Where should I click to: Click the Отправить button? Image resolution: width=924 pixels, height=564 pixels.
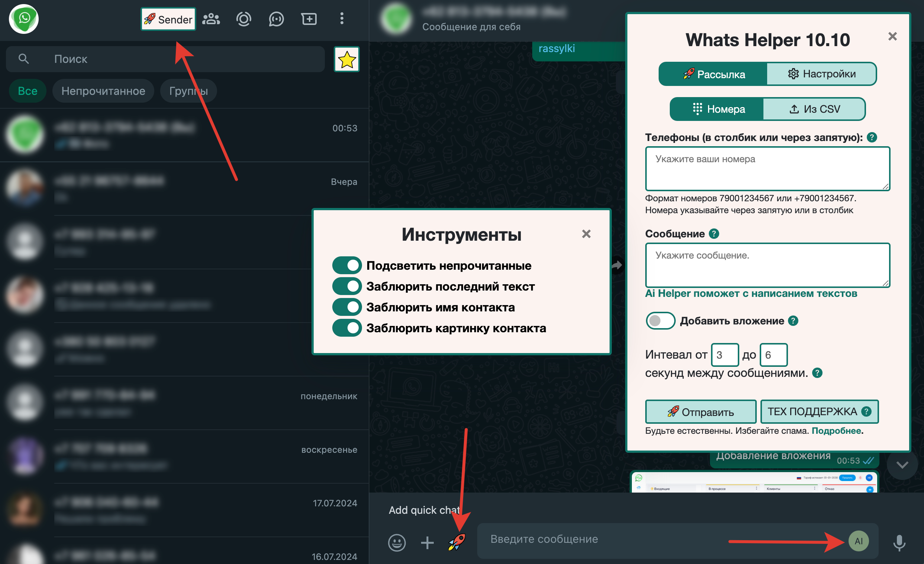[701, 411]
